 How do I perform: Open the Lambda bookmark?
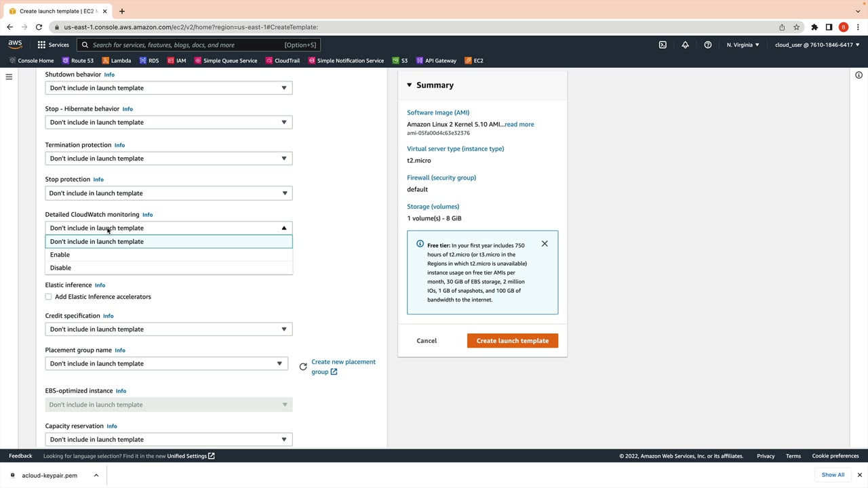pos(116,60)
